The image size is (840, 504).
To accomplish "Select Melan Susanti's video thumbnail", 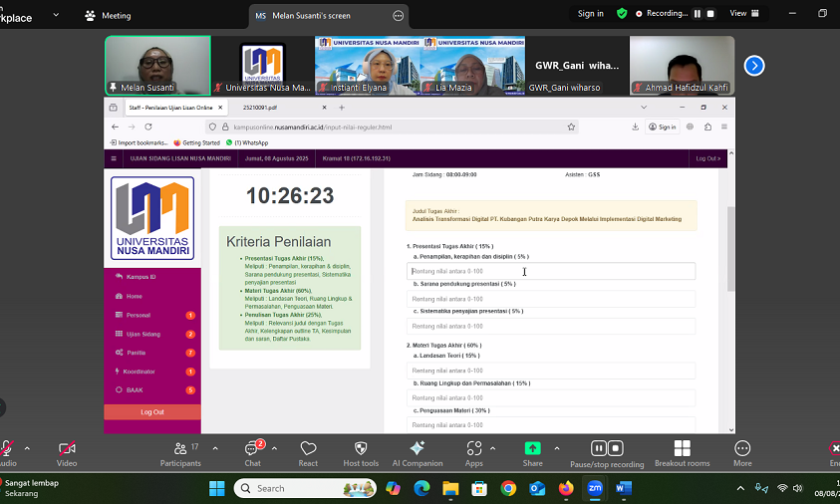I will (x=157, y=66).
